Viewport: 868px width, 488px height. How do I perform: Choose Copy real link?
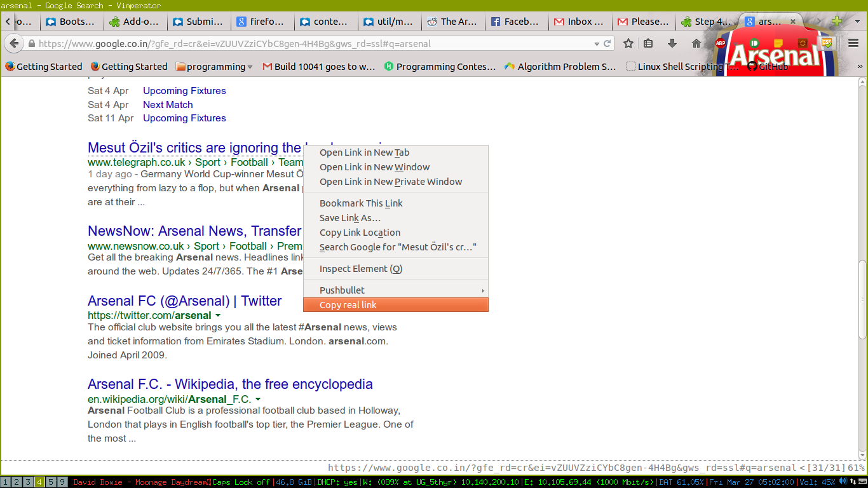[396, 305]
